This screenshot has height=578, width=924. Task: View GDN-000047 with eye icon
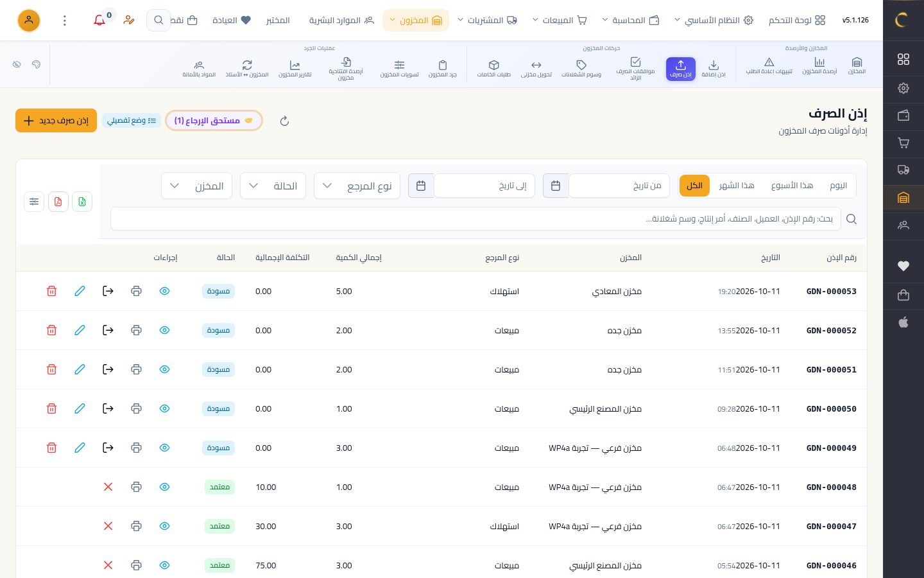coord(164,526)
